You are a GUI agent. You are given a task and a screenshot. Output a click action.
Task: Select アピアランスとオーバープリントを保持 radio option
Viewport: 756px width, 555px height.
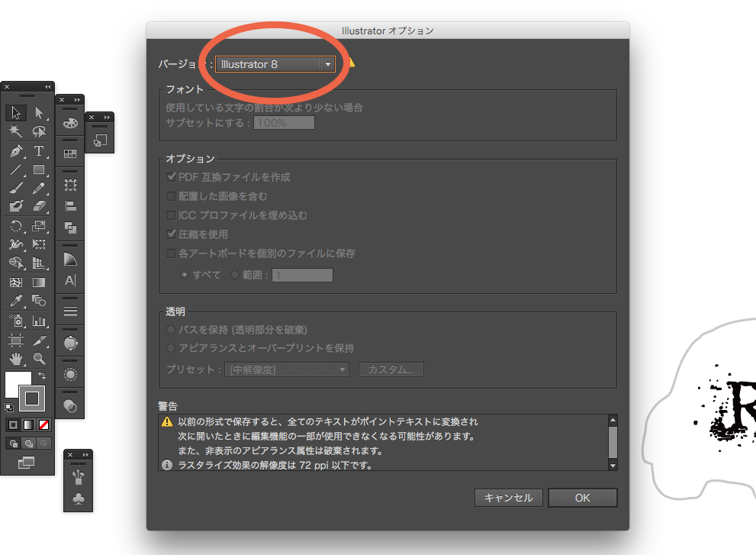pos(171,348)
